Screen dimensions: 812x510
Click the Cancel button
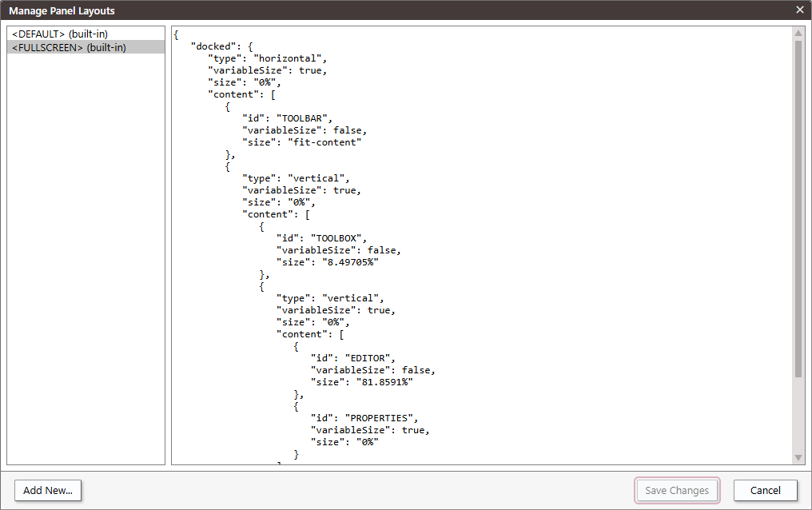click(764, 490)
